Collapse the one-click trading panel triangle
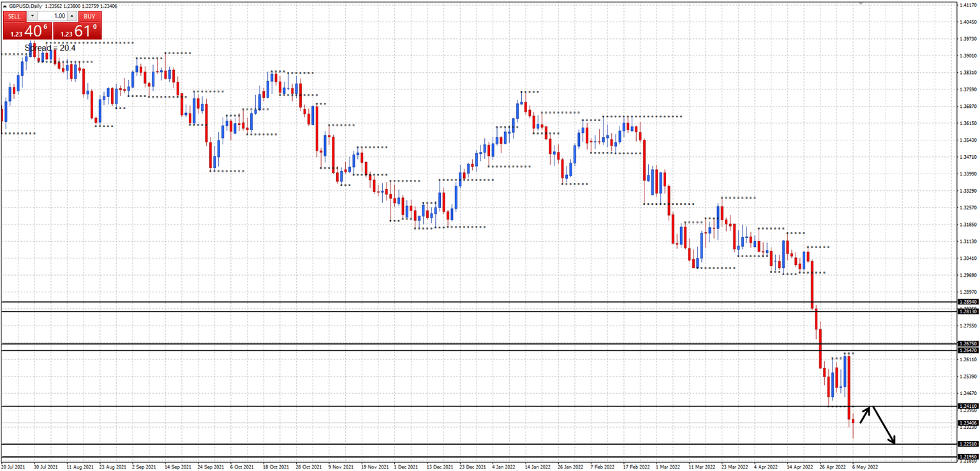Image resolution: width=980 pixels, height=471 pixels. (4, 6)
